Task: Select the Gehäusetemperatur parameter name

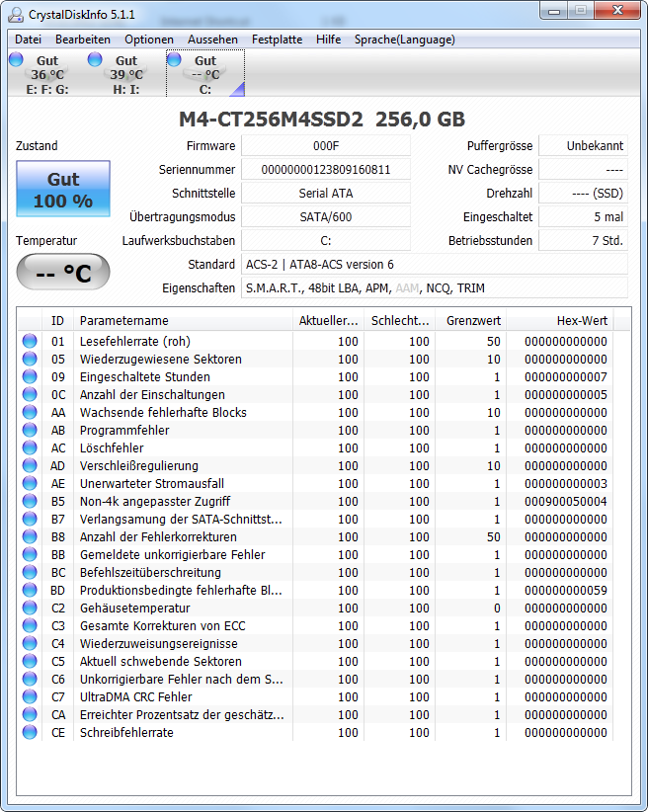Action: [134, 608]
